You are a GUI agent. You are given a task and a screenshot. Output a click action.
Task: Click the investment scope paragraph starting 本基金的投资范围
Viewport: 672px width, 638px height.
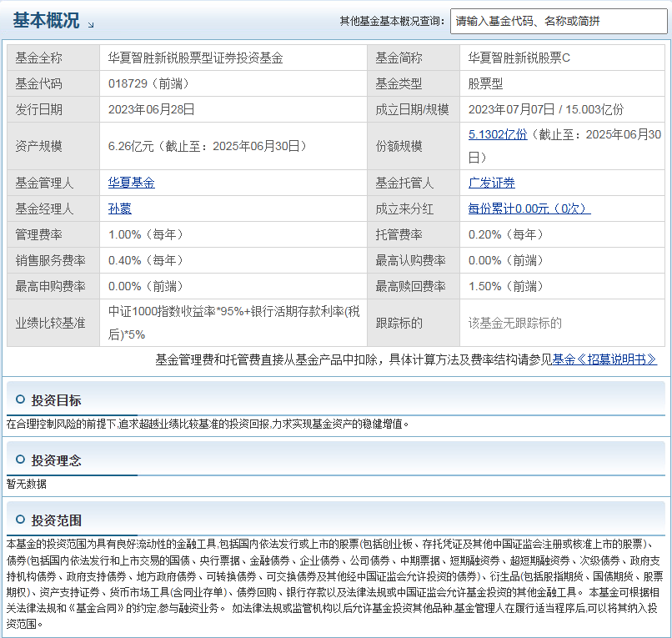[x=334, y=584]
